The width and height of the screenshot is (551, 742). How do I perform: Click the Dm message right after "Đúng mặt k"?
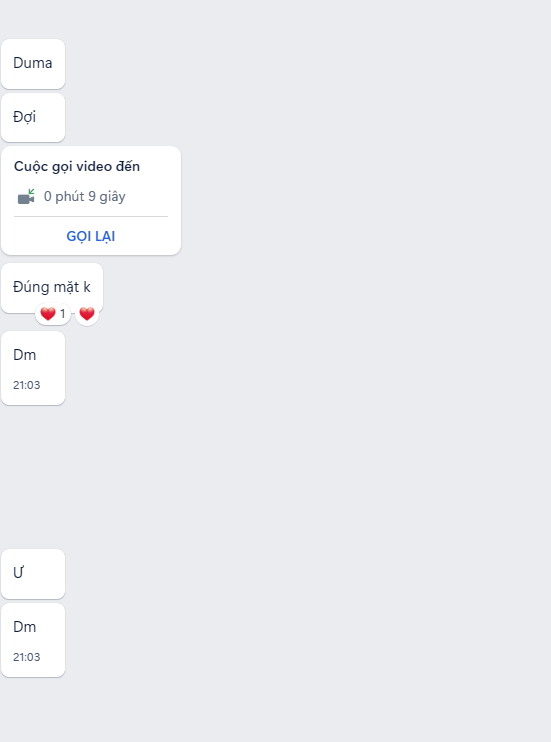(x=33, y=368)
